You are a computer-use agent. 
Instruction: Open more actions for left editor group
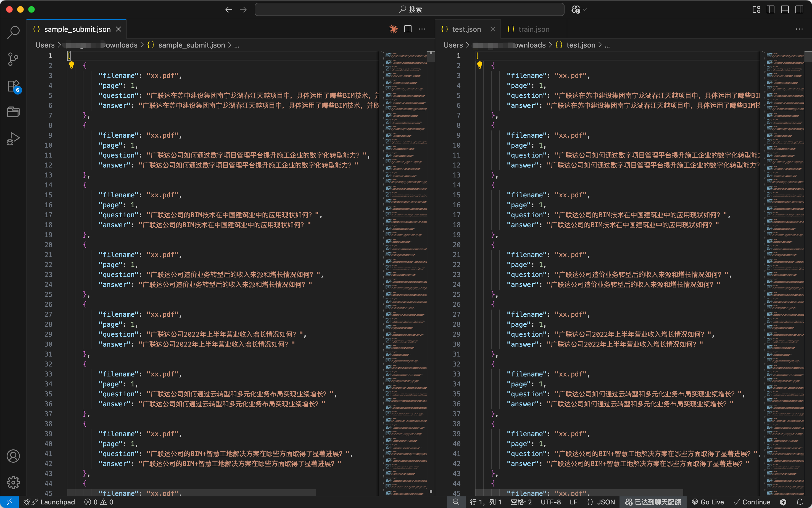[422, 29]
